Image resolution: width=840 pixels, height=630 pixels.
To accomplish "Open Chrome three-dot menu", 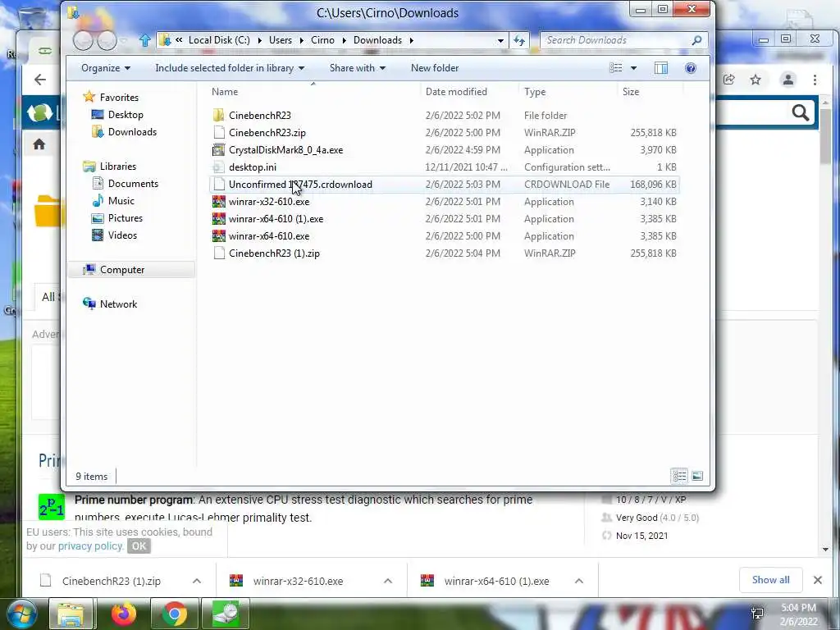I will pos(815,80).
